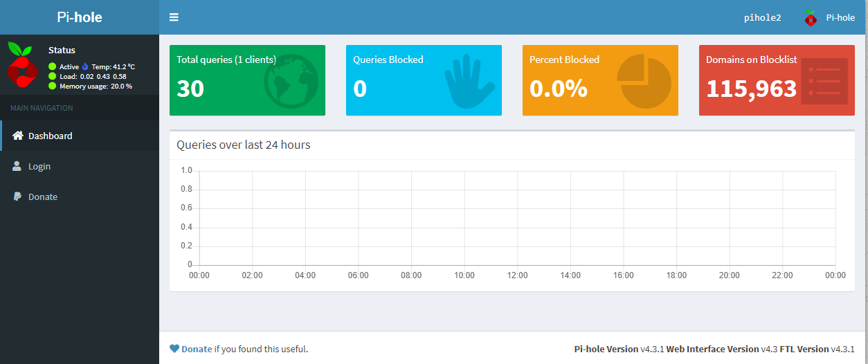This screenshot has height=364, width=868.
Task: Click the pie chart icon in the Percent Blocked card
Action: [x=644, y=82]
